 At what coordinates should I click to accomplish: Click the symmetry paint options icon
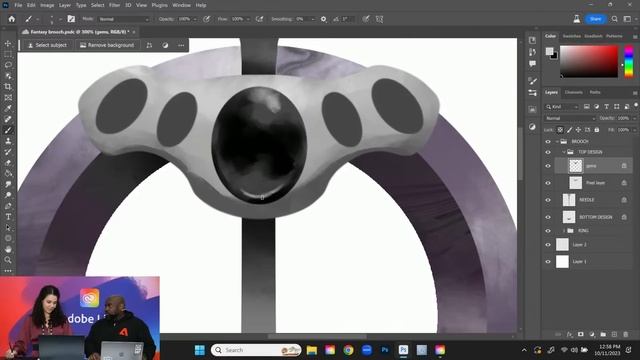[x=379, y=19]
